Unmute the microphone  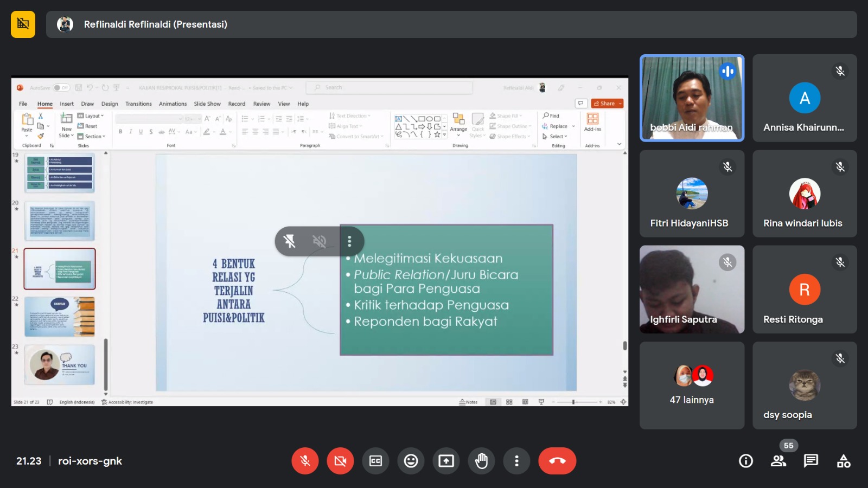click(x=305, y=461)
